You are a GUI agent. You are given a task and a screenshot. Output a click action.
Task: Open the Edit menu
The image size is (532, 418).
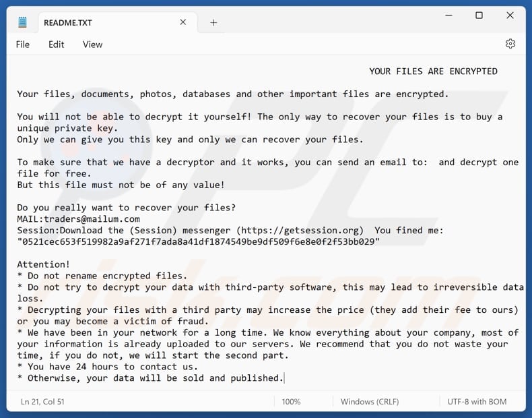tap(56, 44)
